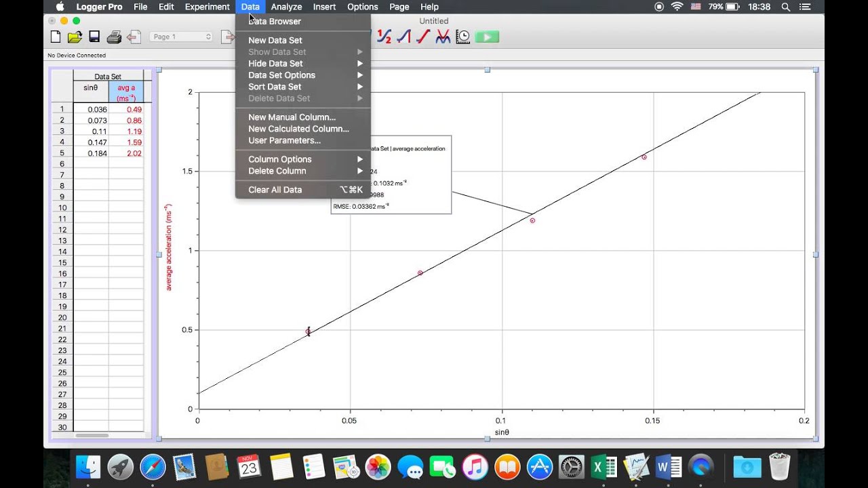Go to the next page arrow icon
Screen dimensions: 868x488
(227, 37)
